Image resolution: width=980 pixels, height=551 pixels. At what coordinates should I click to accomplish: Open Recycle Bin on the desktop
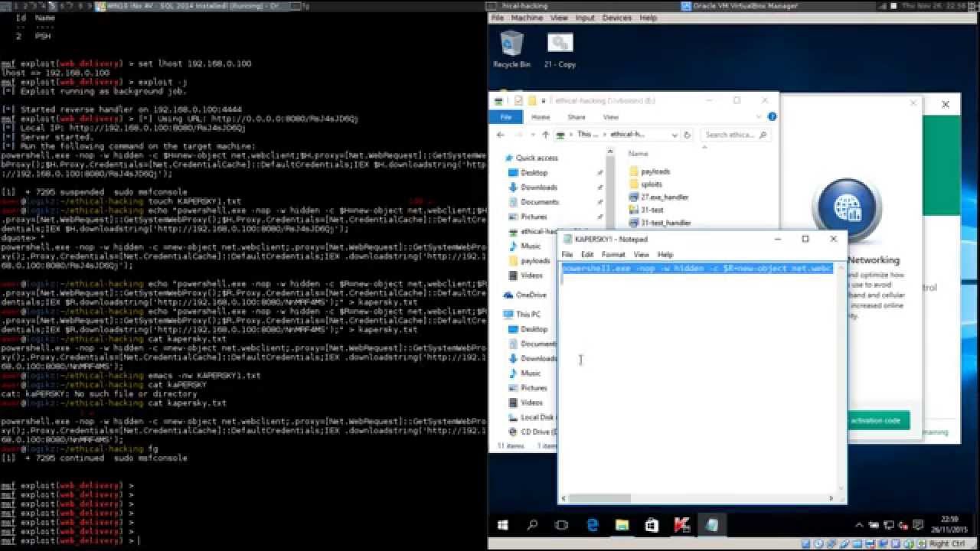(x=512, y=48)
